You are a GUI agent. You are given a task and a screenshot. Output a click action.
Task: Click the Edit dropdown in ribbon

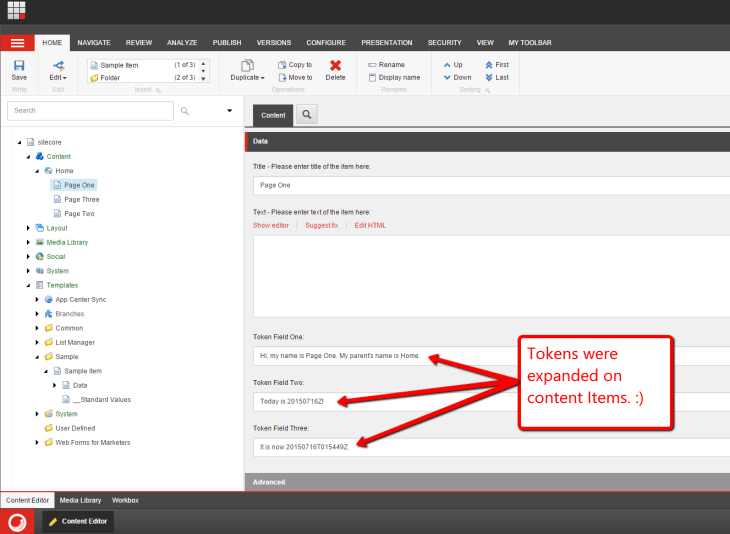pos(58,70)
